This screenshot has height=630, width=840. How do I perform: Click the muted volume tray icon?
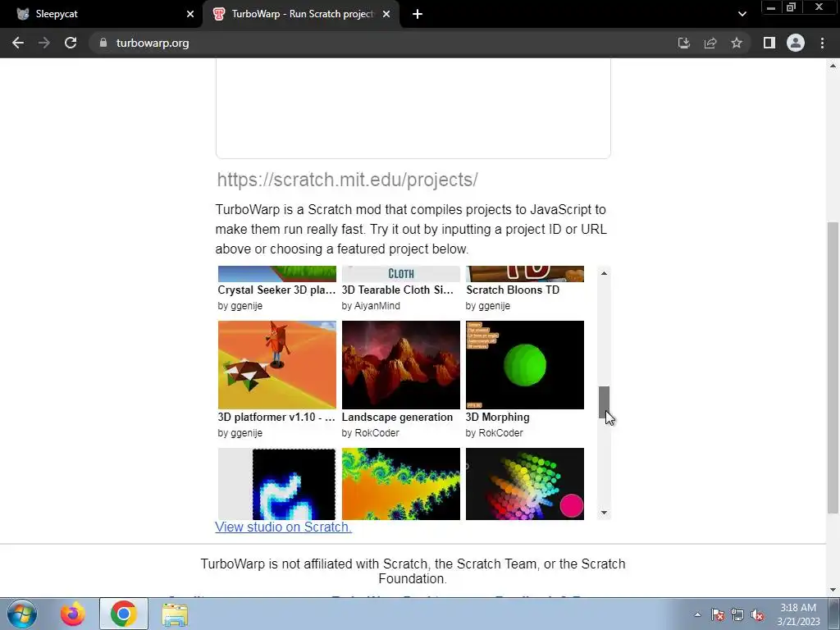coord(757,614)
